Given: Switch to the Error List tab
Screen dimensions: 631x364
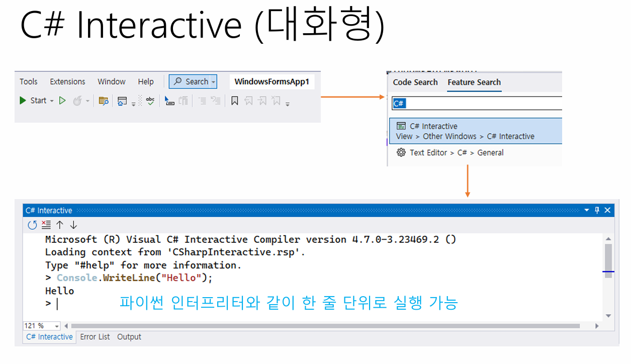Looking at the screenshot, I should click(95, 337).
